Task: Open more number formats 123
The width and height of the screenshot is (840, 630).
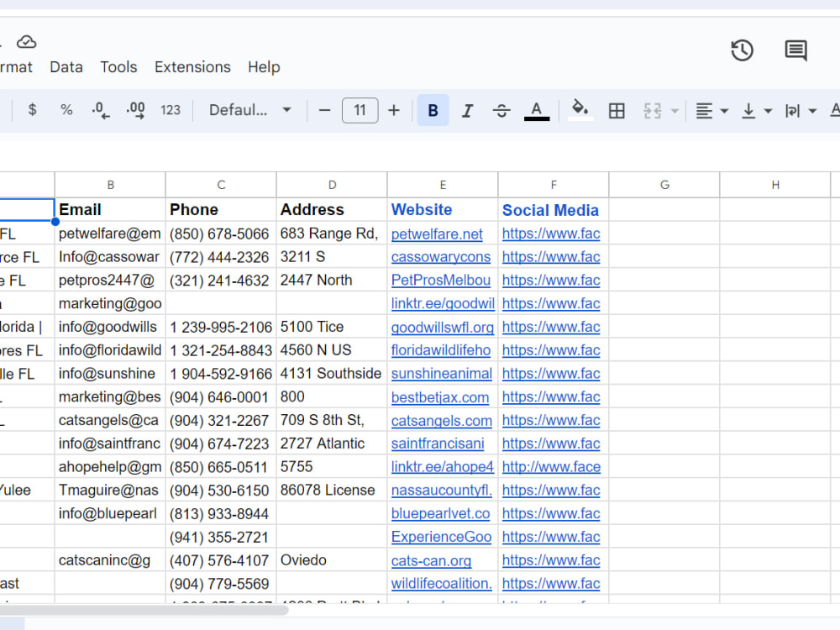Action: pyautogui.click(x=171, y=110)
